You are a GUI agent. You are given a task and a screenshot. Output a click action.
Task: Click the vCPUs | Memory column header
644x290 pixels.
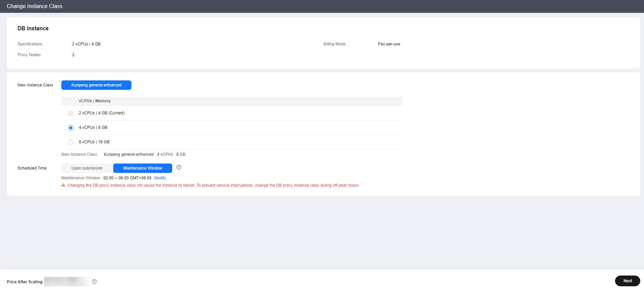95,101
